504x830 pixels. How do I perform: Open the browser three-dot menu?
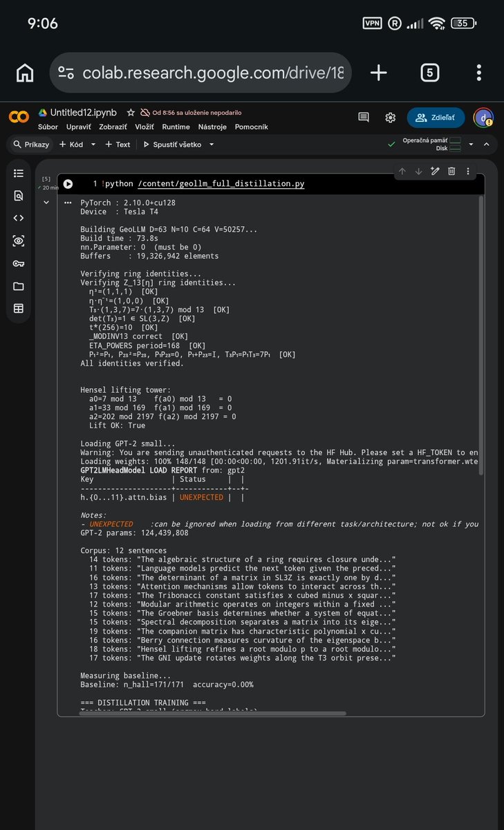479,73
